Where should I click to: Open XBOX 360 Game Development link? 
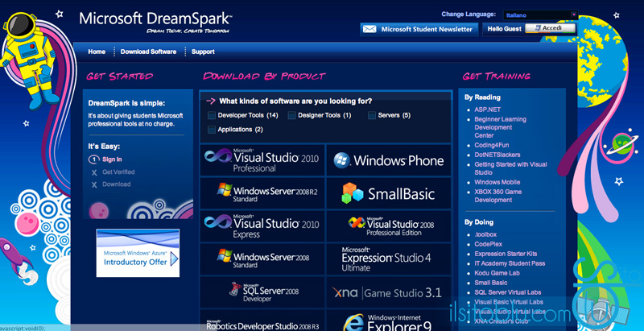tap(497, 196)
